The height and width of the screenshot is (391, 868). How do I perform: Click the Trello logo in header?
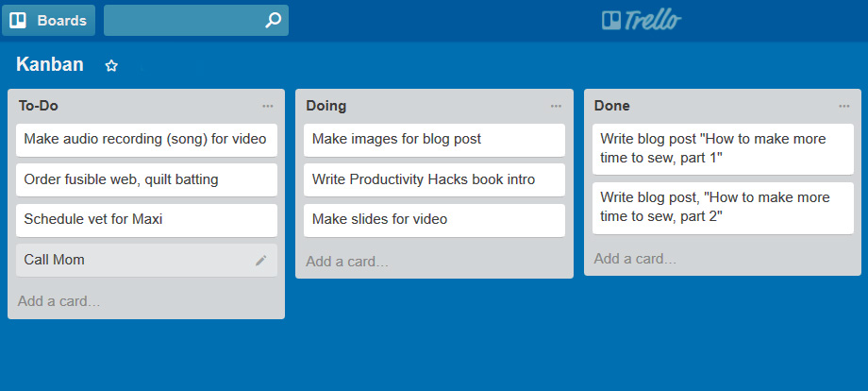tap(642, 21)
